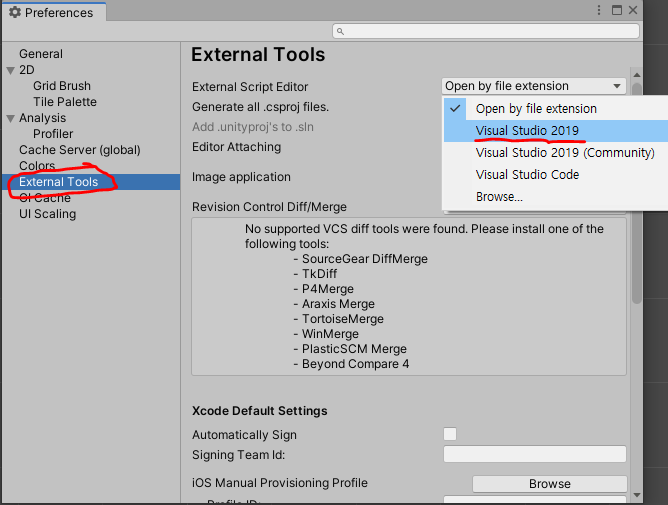
Task: Click the Signing Team Id field
Action: click(x=535, y=454)
